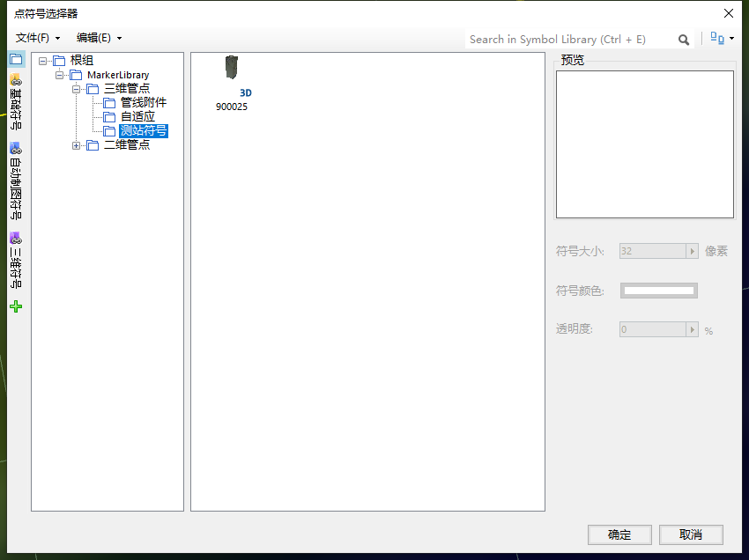Open the 文件(F) menu
Viewport: 749px width, 560px height.
coord(38,38)
